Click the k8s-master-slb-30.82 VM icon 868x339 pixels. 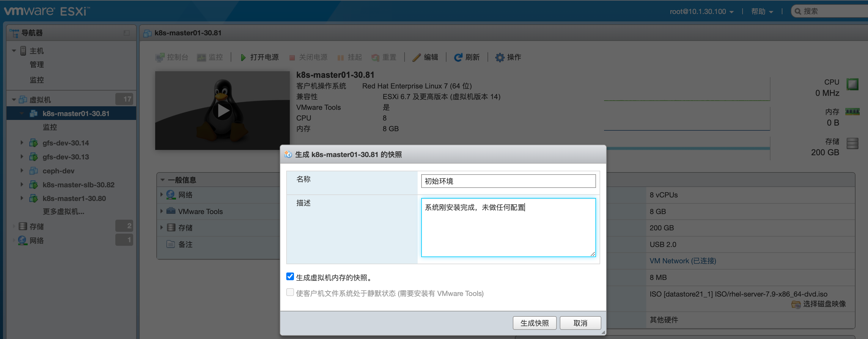coord(33,185)
